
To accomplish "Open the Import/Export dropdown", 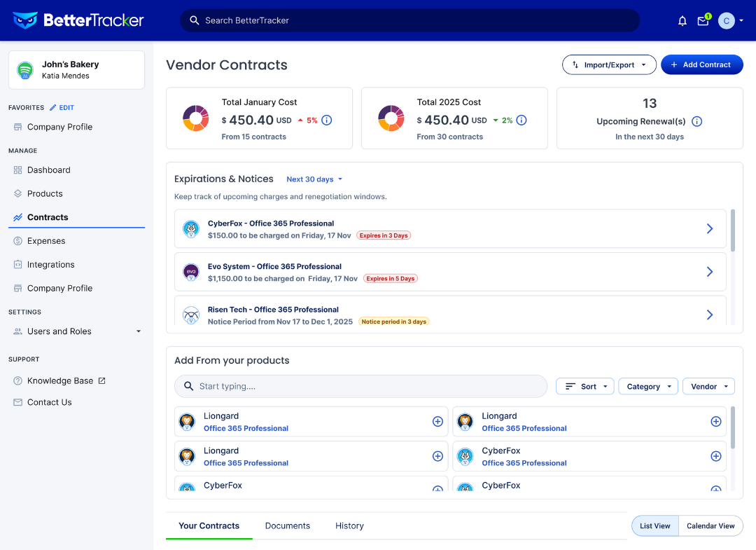I will coord(609,64).
